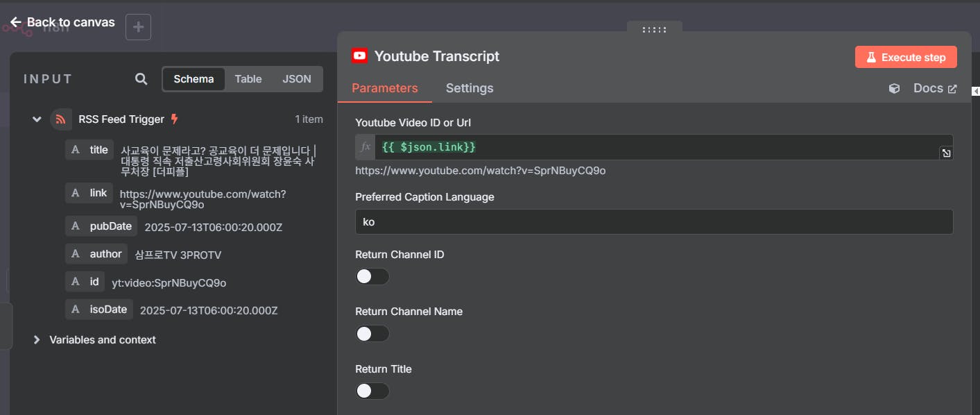Open the Docs link
Viewport: 980px width, 415px height.
[x=935, y=88]
